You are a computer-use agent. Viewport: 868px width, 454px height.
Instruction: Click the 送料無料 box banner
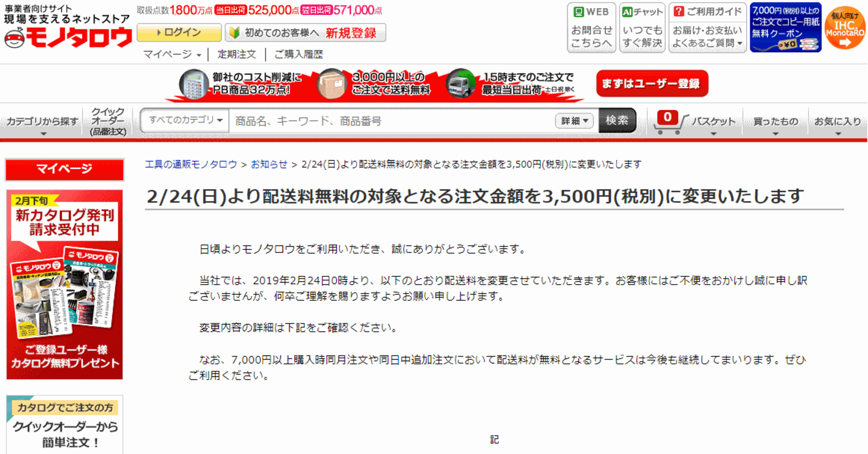point(374,84)
